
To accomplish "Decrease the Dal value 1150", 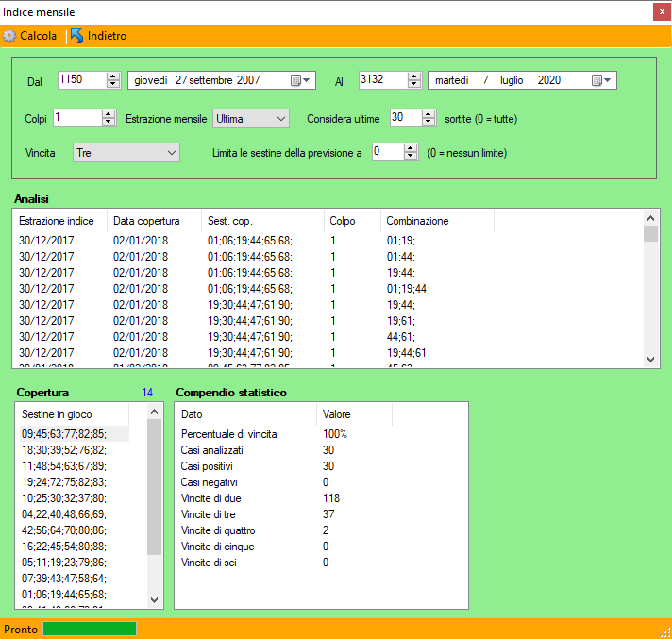I will pyautogui.click(x=112, y=84).
